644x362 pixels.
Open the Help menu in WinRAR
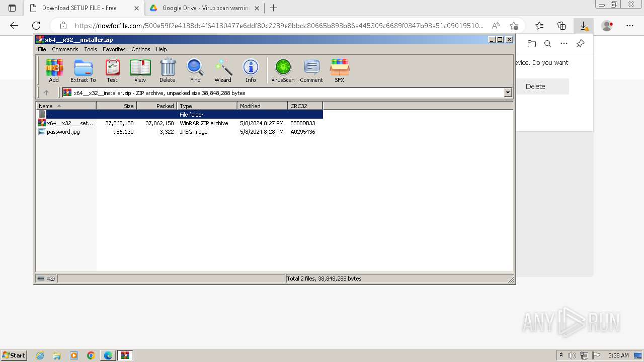click(161, 49)
